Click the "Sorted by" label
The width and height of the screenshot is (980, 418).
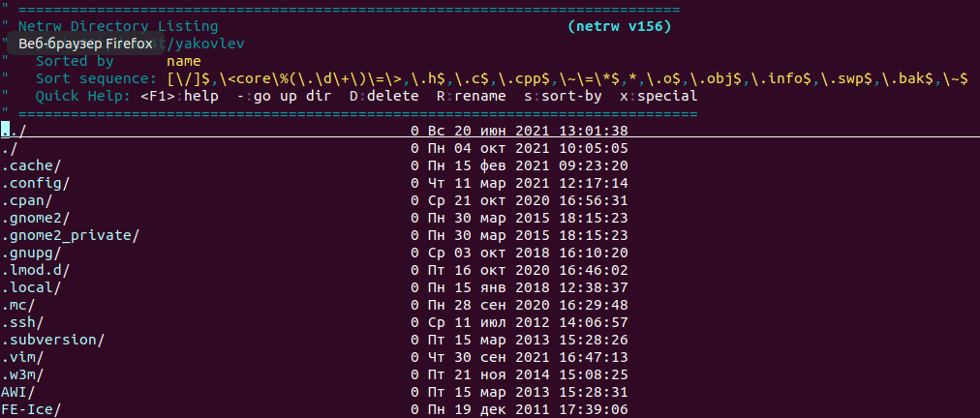[x=75, y=61]
